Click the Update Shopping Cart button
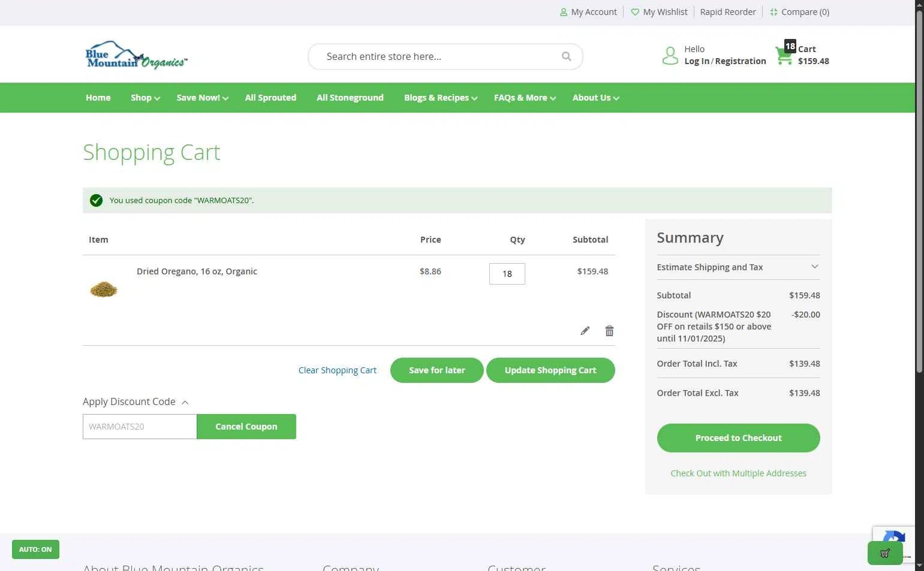The image size is (924, 571). click(550, 370)
